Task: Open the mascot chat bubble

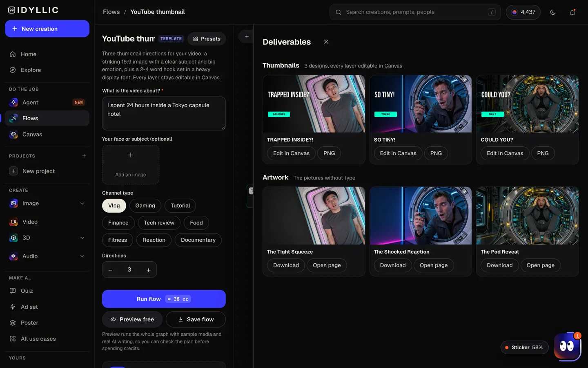Action: click(x=567, y=346)
